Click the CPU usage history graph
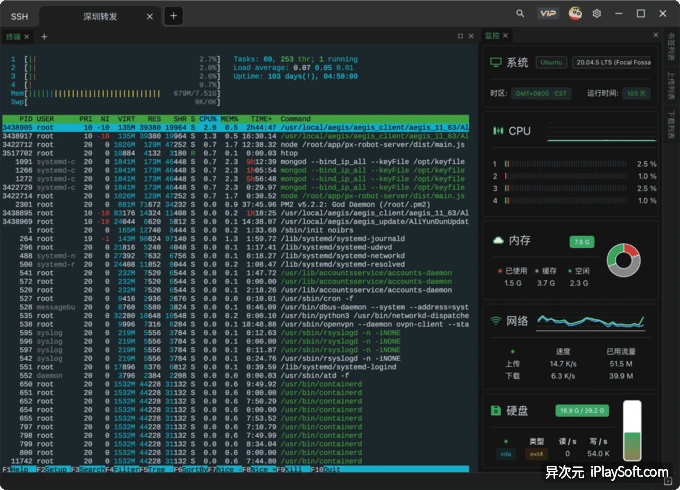 coord(602,132)
